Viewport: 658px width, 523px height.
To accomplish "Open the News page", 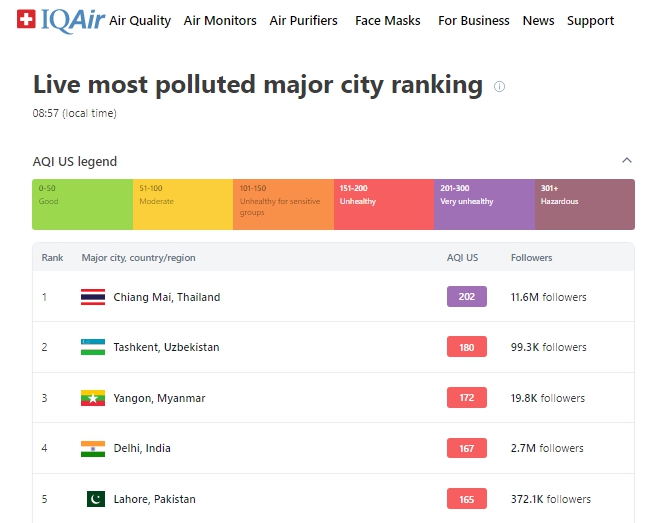I will [538, 20].
